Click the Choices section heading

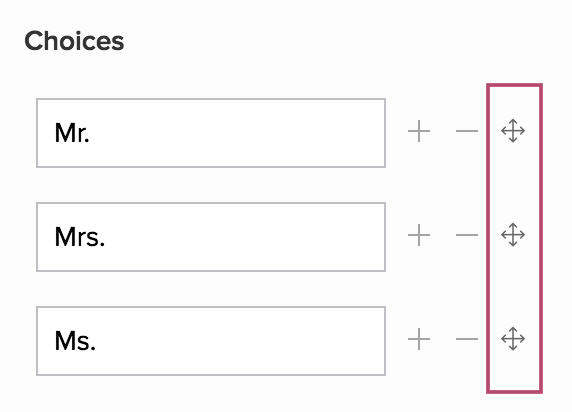coord(74,41)
